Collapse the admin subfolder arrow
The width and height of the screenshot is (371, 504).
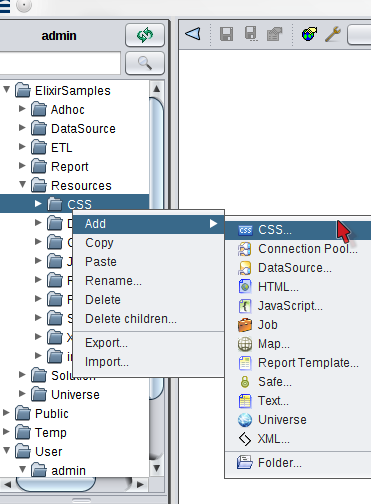coord(22,470)
